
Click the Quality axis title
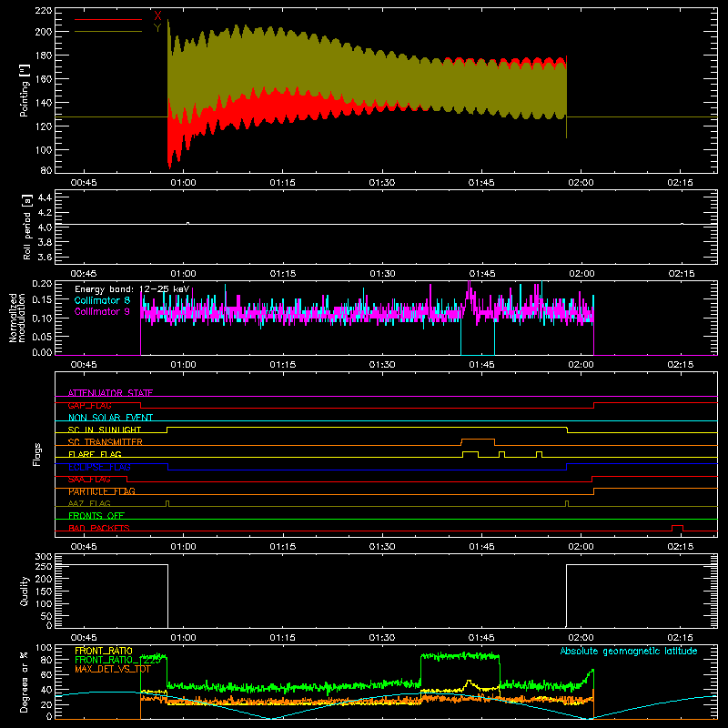pos(25,591)
